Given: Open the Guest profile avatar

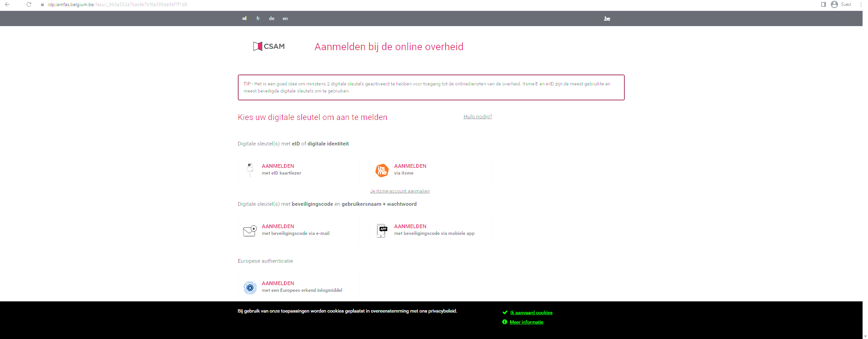Looking at the screenshot, I should (834, 4).
